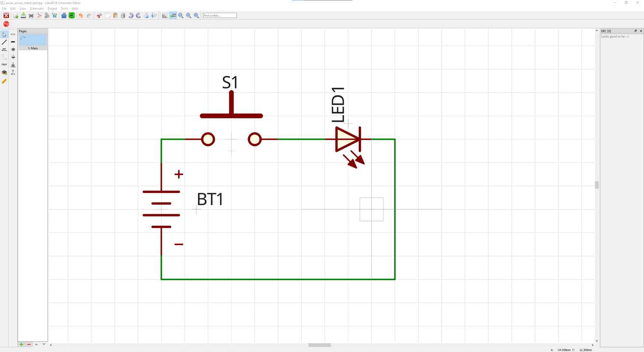Select the LED1 diode symbol

point(348,147)
